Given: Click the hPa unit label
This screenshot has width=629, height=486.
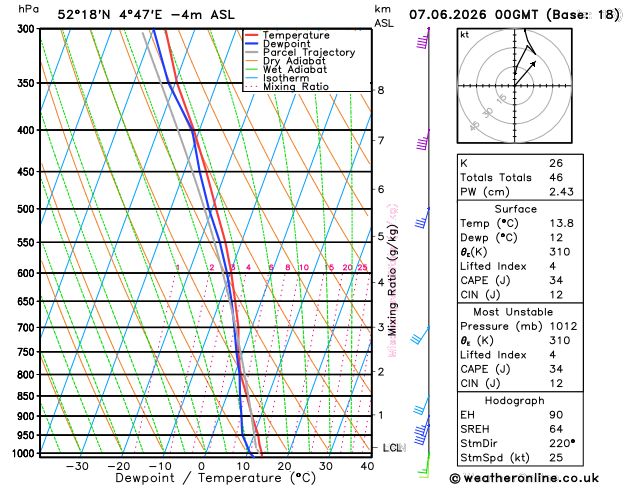Looking at the screenshot, I should coord(28,9).
